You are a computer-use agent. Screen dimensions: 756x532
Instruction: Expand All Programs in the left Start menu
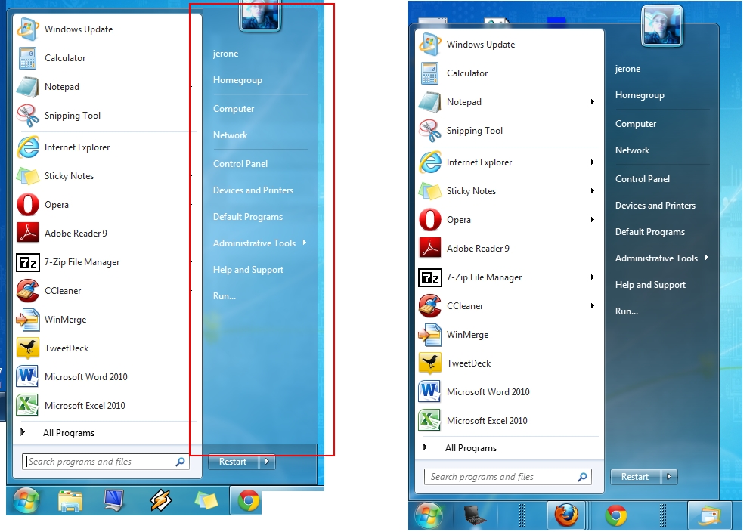[x=68, y=433]
